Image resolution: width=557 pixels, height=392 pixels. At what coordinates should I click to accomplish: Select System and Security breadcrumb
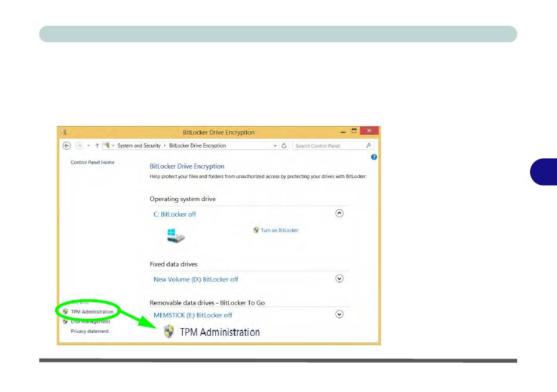pyautogui.click(x=139, y=145)
